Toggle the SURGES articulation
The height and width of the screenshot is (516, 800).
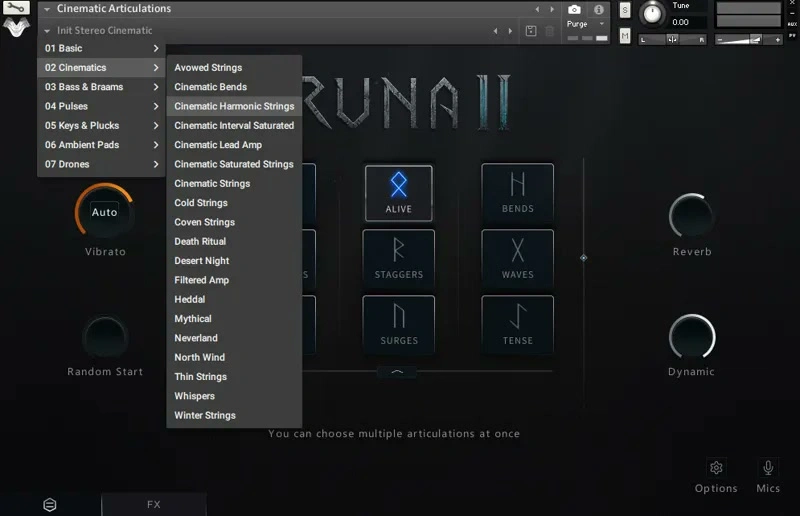[x=398, y=325]
